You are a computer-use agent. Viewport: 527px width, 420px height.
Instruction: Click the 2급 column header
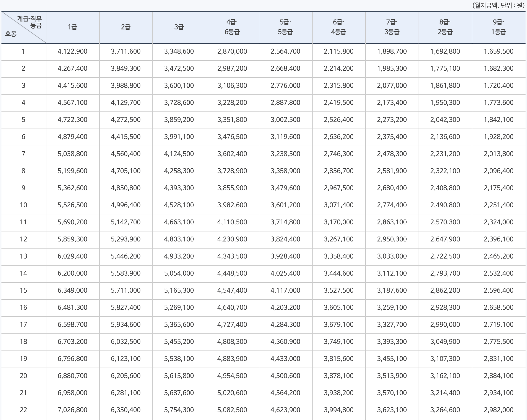click(126, 27)
